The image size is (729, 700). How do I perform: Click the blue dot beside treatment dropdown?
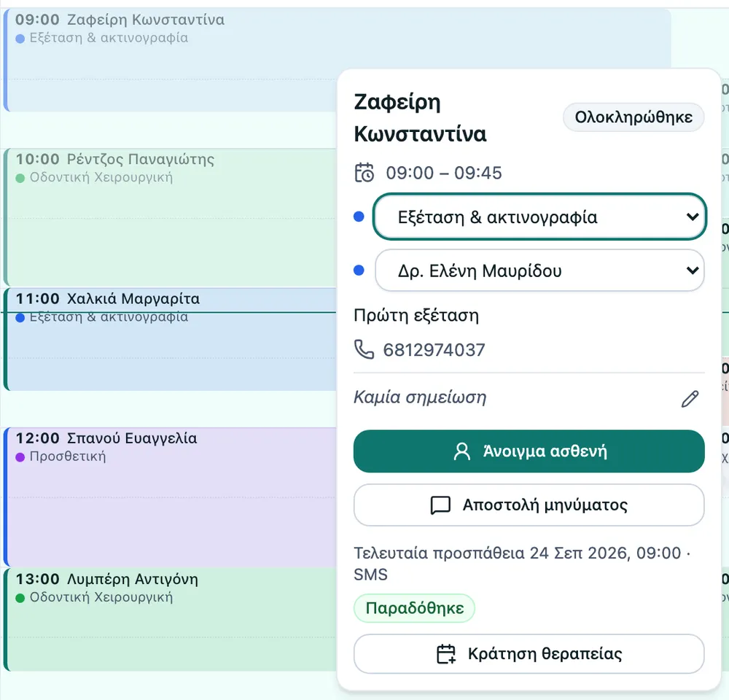click(x=359, y=217)
